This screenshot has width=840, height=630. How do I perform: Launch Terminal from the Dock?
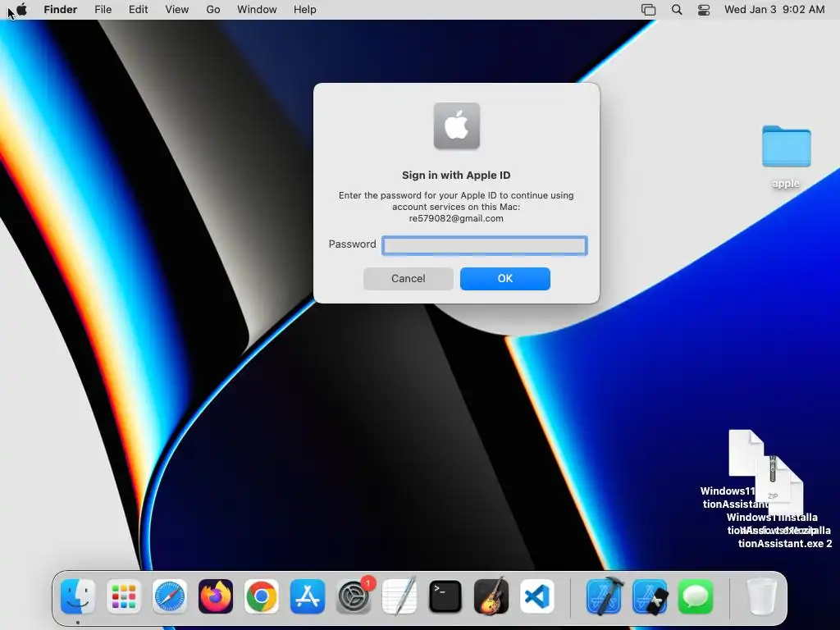pos(445,596)
